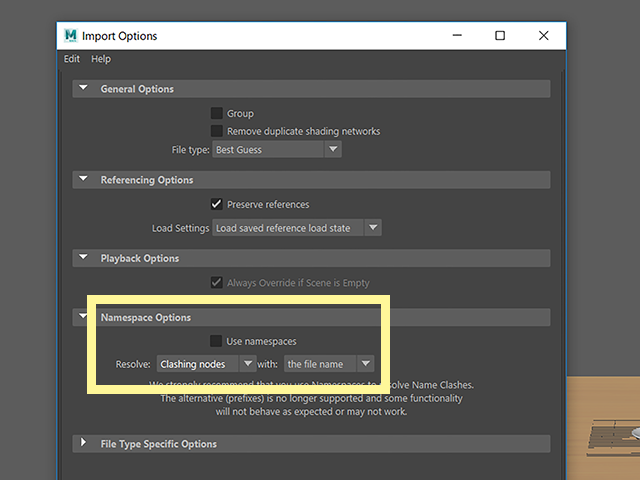The width and height of the screenshot is (640, 480).
Task: Maximize the Import Options window
Action: click(500, 36)
